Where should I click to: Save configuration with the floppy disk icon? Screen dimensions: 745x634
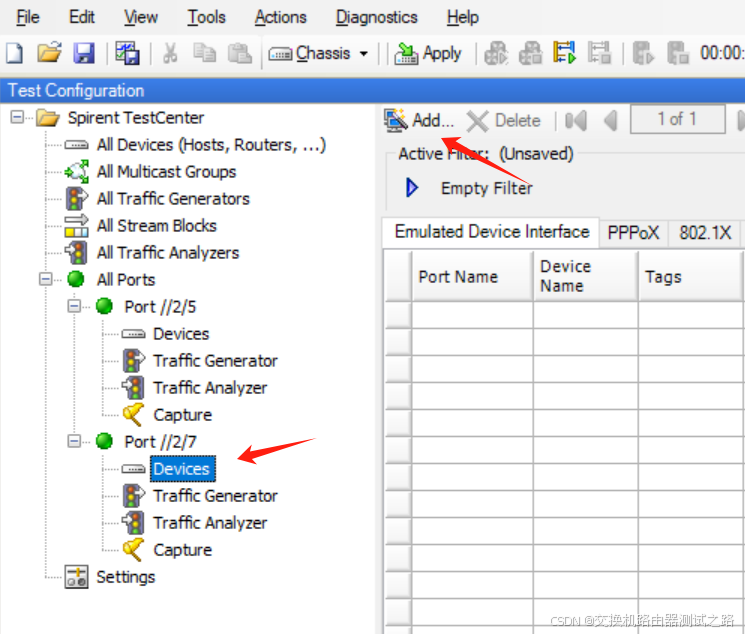coord(84,53)
